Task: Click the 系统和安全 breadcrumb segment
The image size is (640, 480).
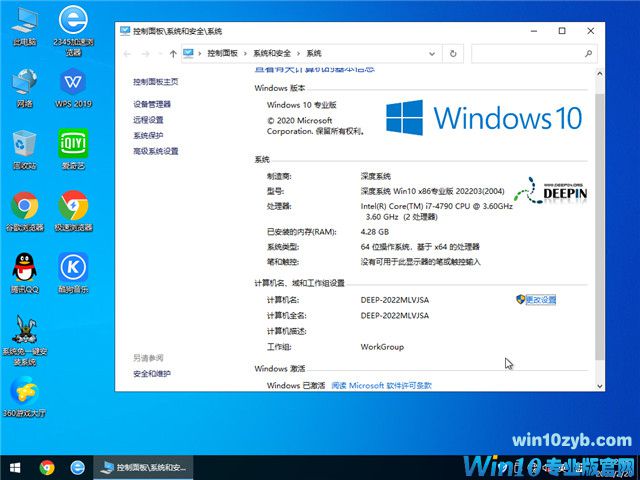Action: tap(273, 52)
